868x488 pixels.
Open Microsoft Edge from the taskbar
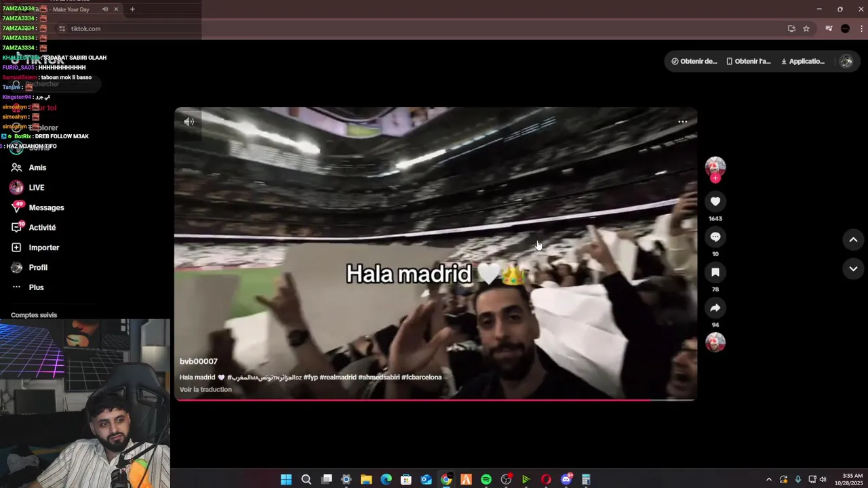tap(386, 479)
